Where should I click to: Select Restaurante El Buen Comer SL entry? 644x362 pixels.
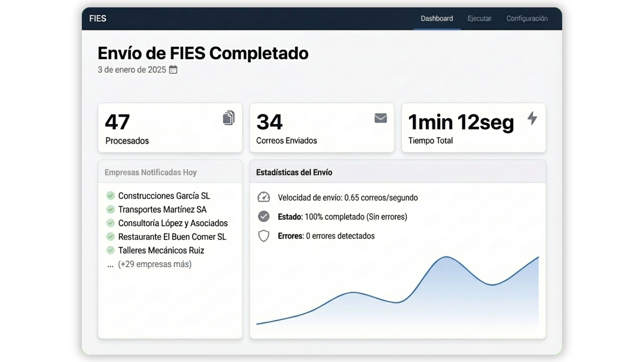pyautogui.click(x=172, y=237)
